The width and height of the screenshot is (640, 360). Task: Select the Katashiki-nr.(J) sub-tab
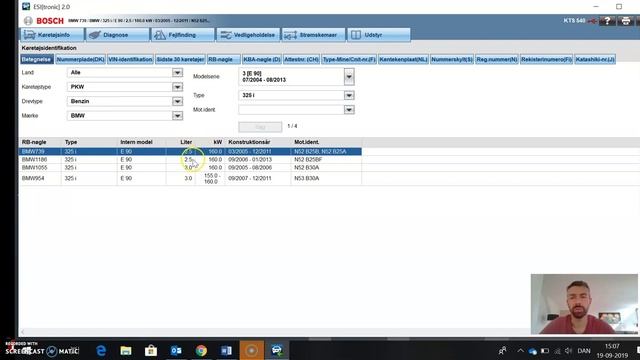click(595, 60)
